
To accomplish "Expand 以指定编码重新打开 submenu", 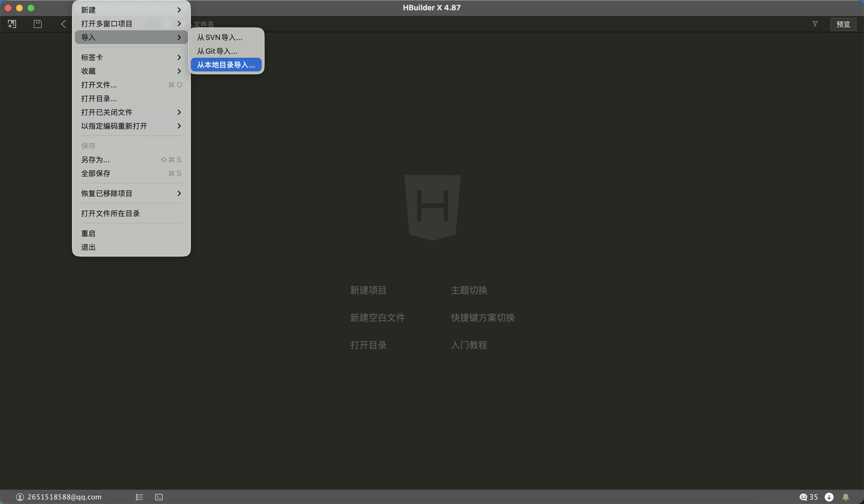I will (x=131, y=126).
